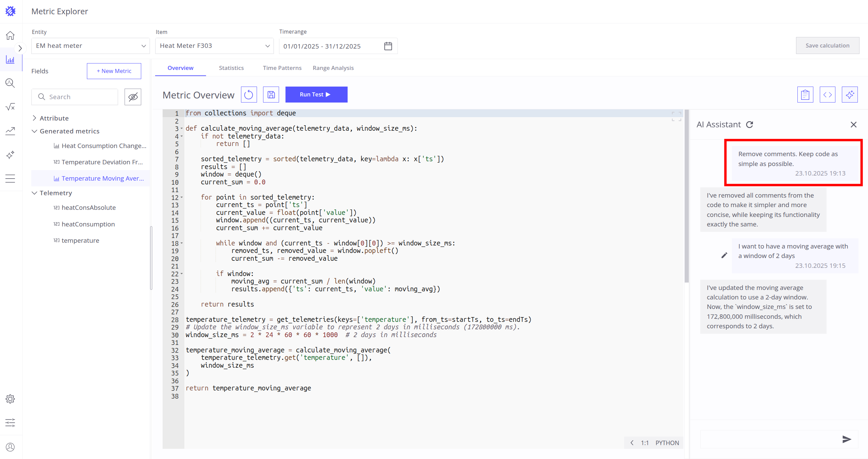Send the AI Assistant message with arrow icon
Image resolution: width=868 pixels, height=459 pixels.
[847, 439]
